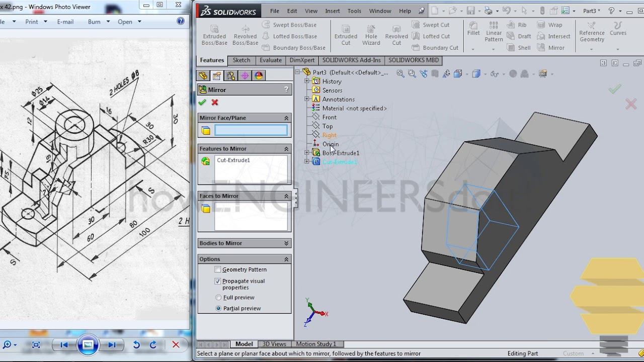Image resolution: width=644 pixels, height=362 pixels.
Task: Select the Revolved Boss/Base tool
Action: click(x=246, y=35)
